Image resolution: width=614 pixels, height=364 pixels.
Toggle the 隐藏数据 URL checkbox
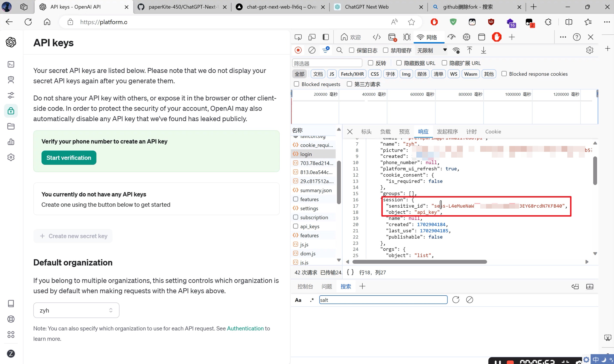pos(399,63)
